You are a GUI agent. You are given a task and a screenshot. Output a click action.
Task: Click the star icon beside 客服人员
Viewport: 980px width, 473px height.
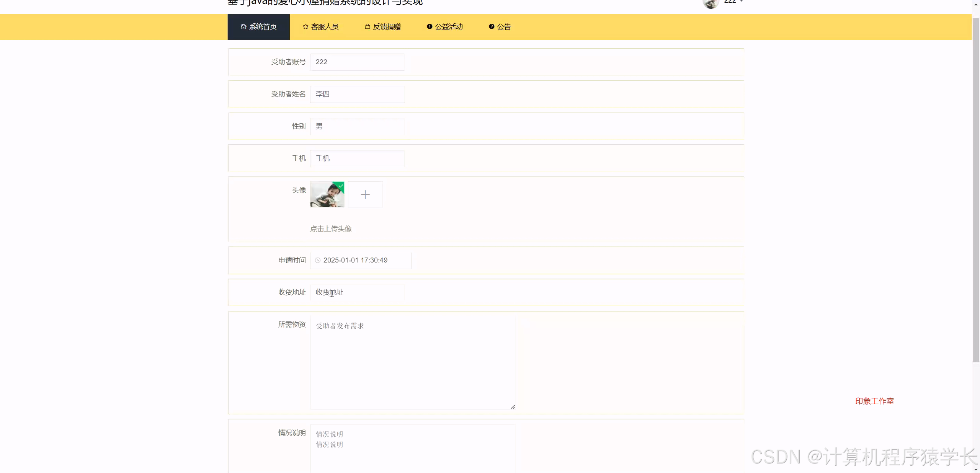coord(305,26)
